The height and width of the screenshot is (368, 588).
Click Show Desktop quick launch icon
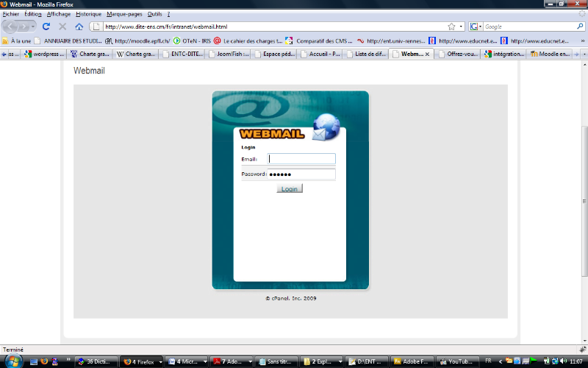(33, 361)
